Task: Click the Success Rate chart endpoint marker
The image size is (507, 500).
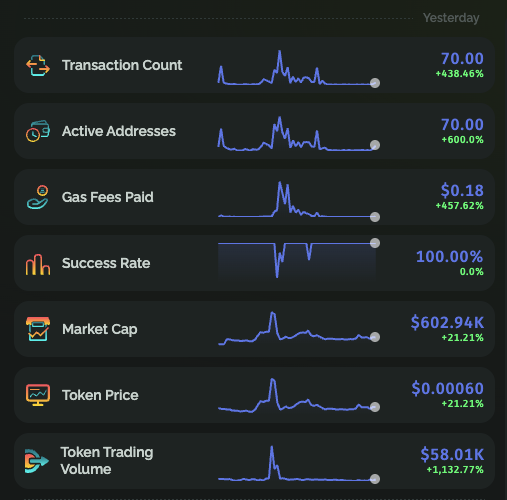Action: 375,243
